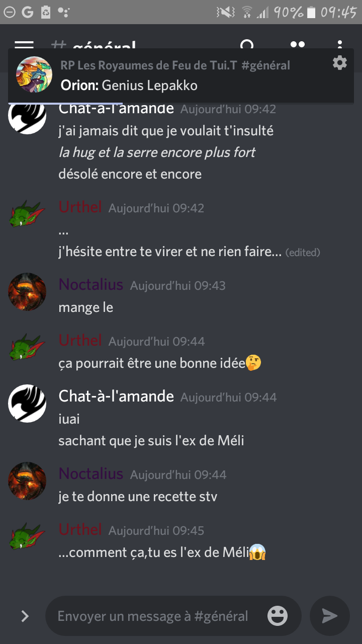This screenshot has height=644, width=362.
Task: Open the emoji picker smiley icon
Action: 278,616
